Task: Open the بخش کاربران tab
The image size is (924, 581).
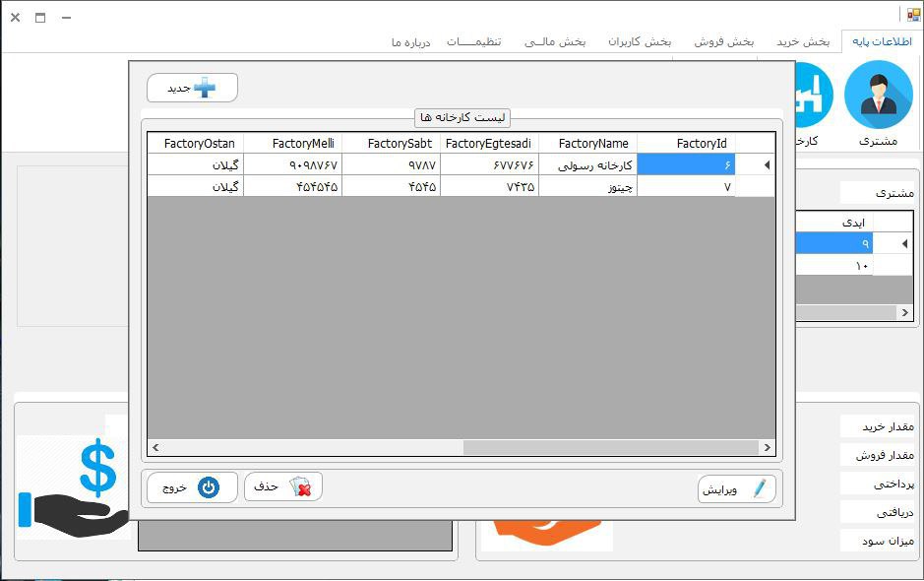Action: [640, 41]
